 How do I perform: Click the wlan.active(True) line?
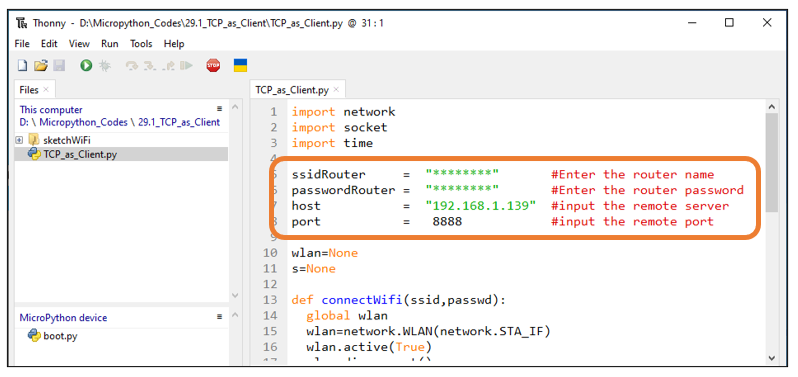[369, 347]
